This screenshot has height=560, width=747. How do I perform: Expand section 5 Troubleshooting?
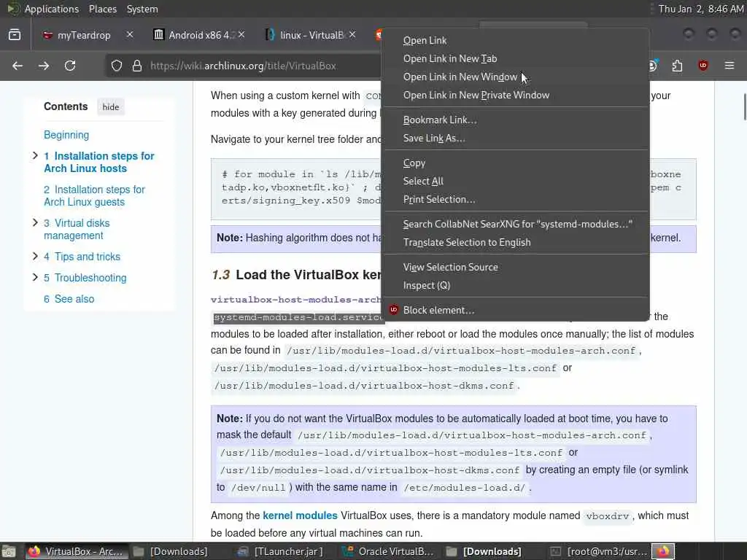35,277
